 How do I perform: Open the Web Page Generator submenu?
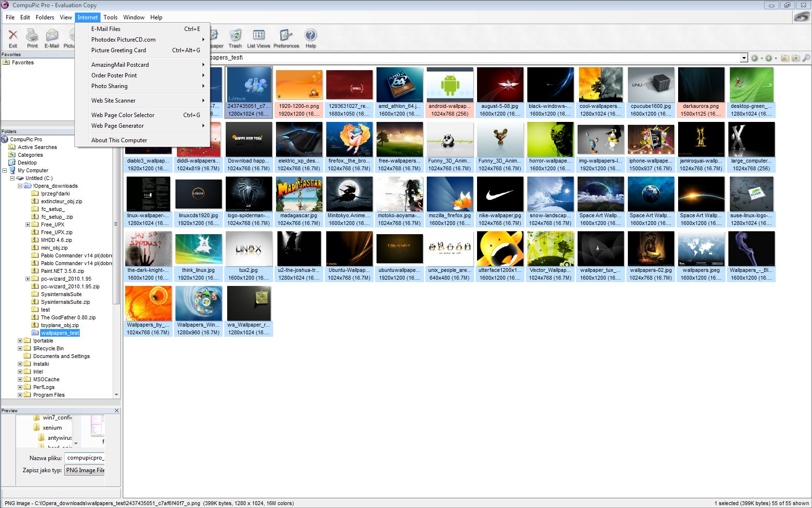point(143,126)
